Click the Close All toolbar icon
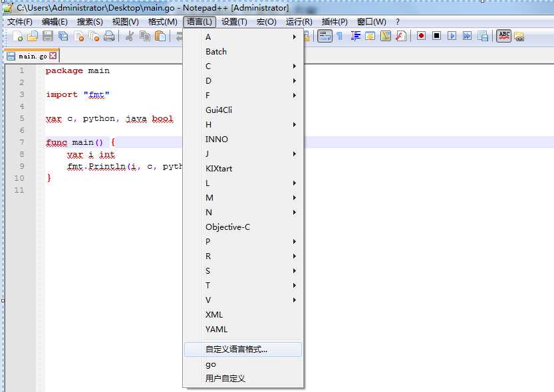Screen dimensions: 554x392 click(94, 36)
